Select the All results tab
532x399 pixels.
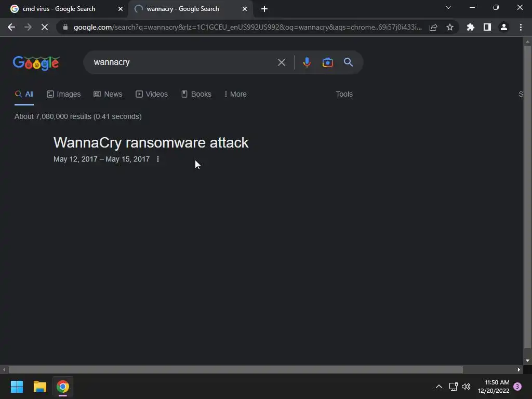coord(24,94)
